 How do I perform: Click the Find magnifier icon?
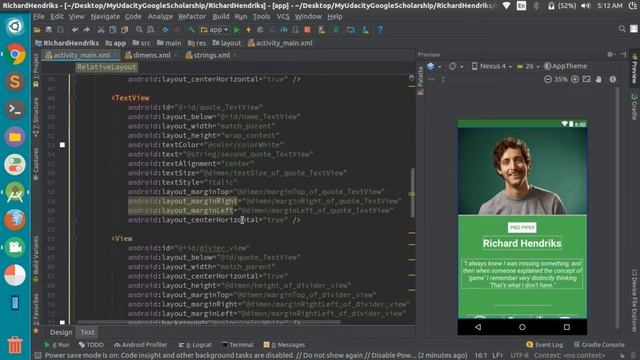139,30
